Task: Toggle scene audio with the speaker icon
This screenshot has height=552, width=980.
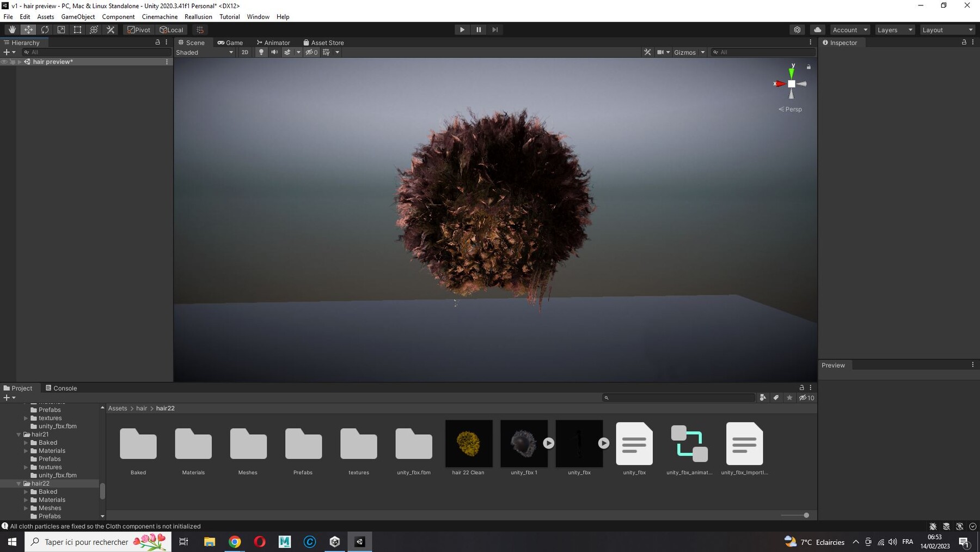Action: (274, 52)
